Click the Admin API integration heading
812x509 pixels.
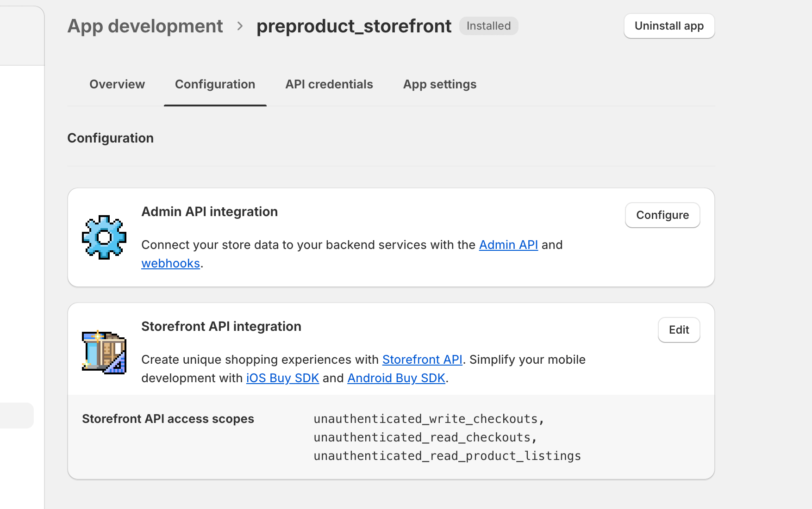click(209, 211)
